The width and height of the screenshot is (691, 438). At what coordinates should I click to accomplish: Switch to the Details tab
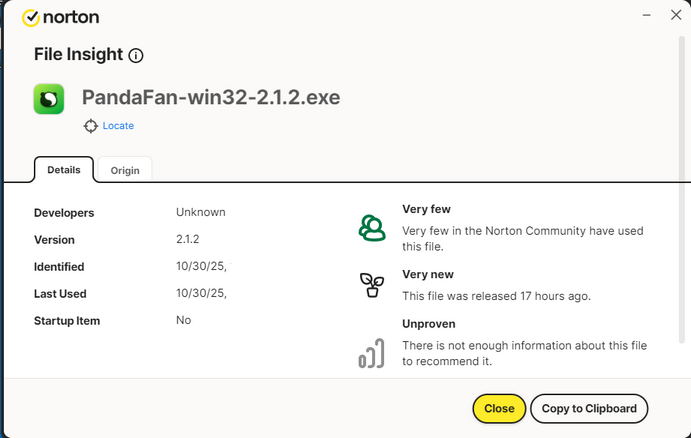(x=64, y=170)
